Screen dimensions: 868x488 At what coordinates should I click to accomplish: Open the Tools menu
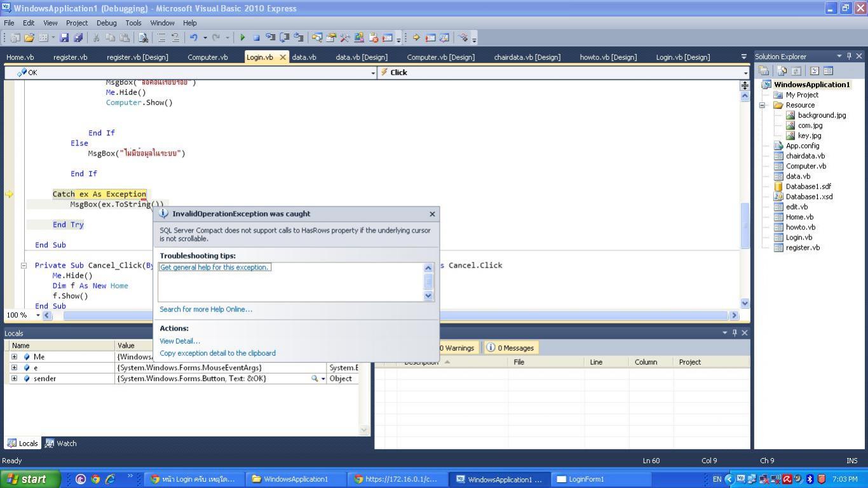coord(133,23)
